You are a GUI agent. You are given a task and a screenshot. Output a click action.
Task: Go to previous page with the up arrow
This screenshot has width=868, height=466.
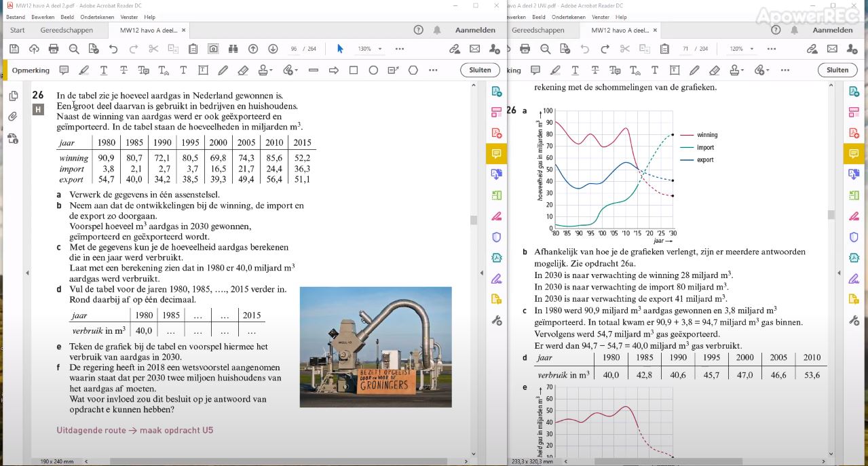point(253,49)
